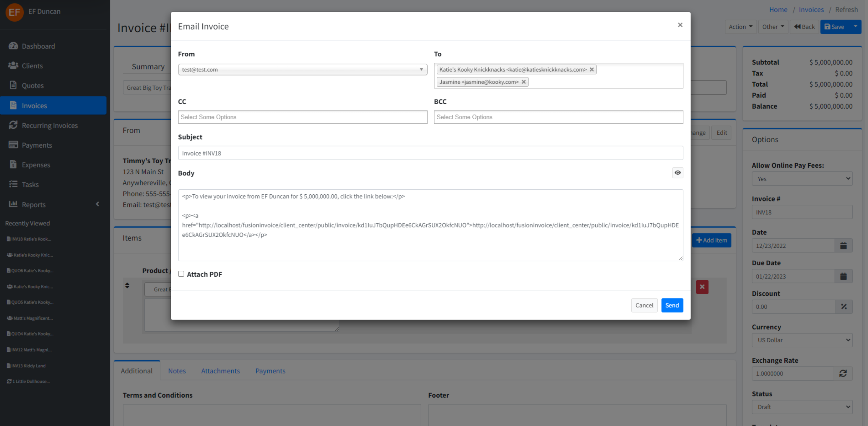Switch to the Notes tab
This screenshot has height=426, width=868.
177,371
